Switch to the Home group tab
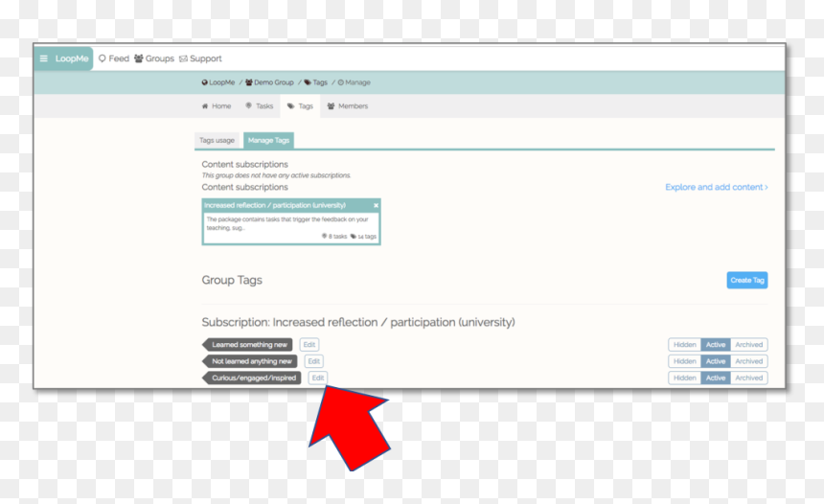 click(x=217, y=106)
